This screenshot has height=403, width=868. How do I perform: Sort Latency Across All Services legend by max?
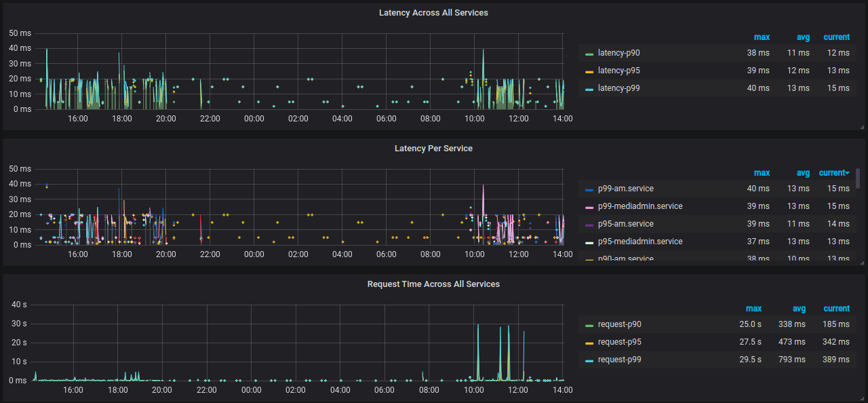click(762, 37)
